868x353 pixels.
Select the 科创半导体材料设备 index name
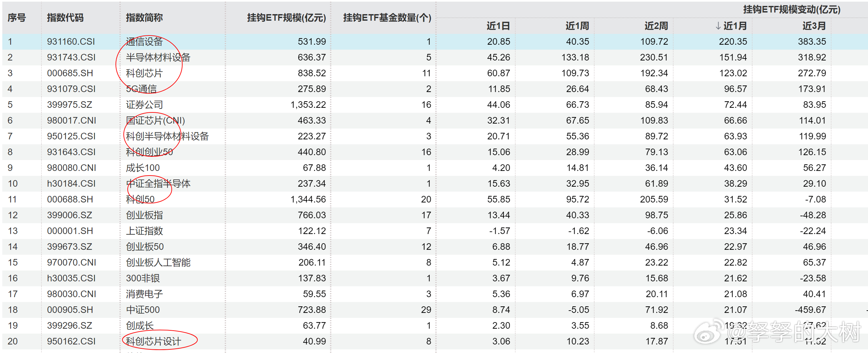167,136
